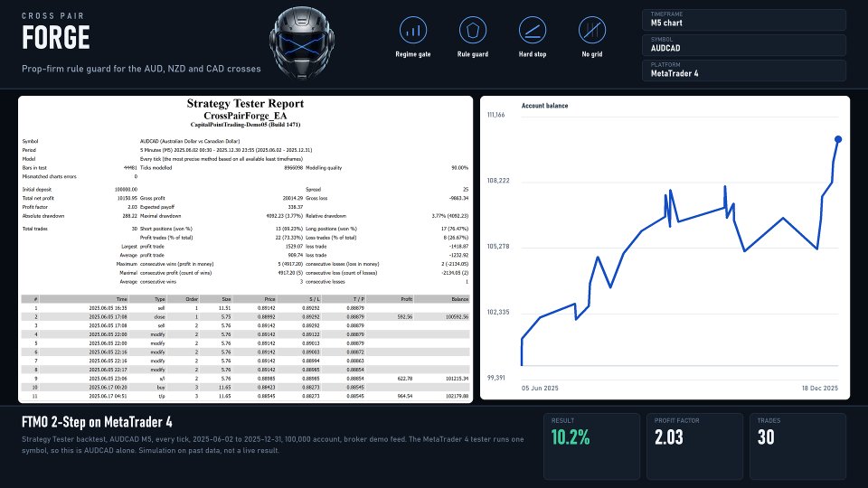
Task: Click the Spread 25 value
Action: tap(466, 189)
